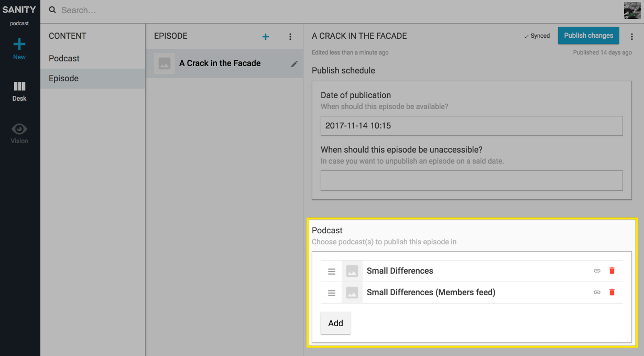Open document actions three-dot menu

pyautogui.click(x=631, y=37)
